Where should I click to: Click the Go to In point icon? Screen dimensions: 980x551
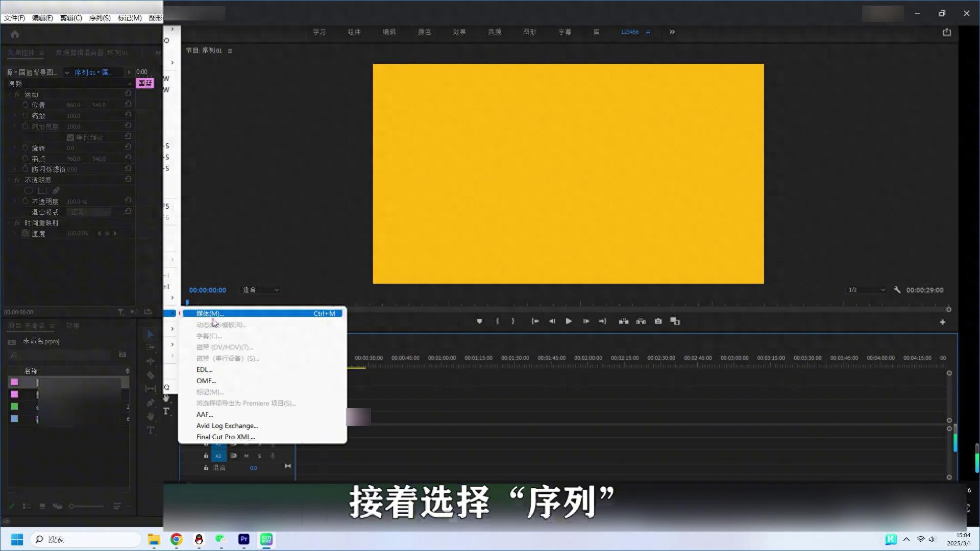click(535, 321)
